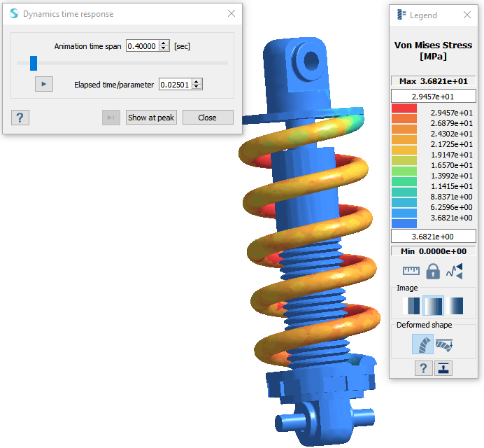The height and width of the screenshot is (448, 484).
Task: Open help in the Legend panel
Action: [423, 368]
